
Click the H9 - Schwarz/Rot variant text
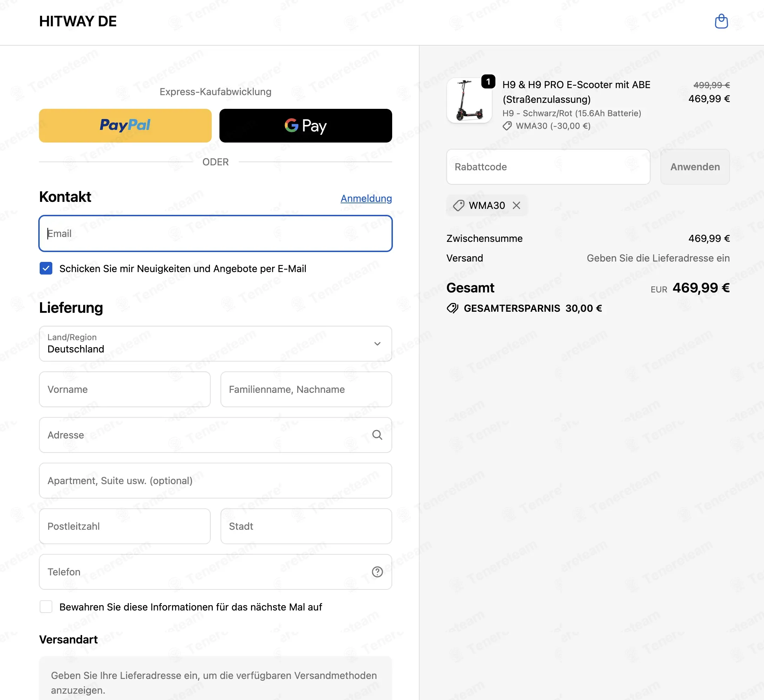pyautogui.click(x=572, y=113)
